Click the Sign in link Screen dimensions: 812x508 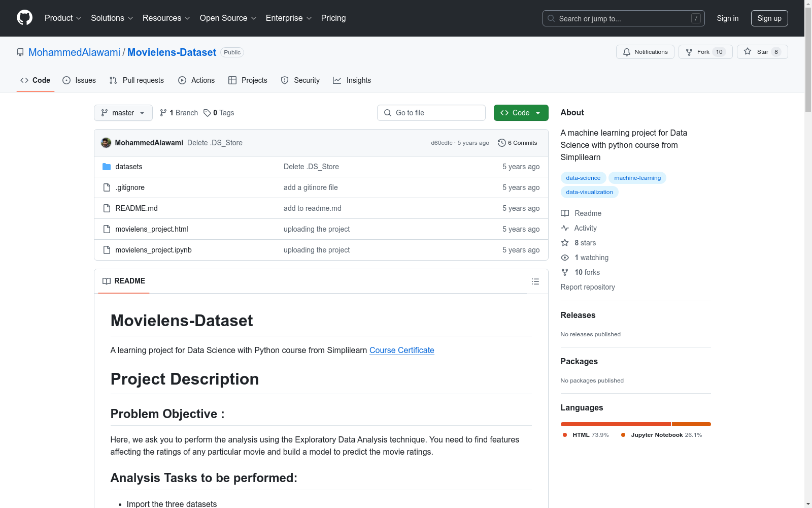point(728,18)
